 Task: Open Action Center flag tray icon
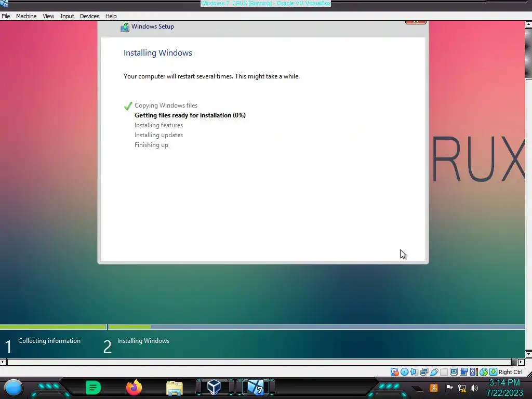pyautogui.click(x=449, y=388)
